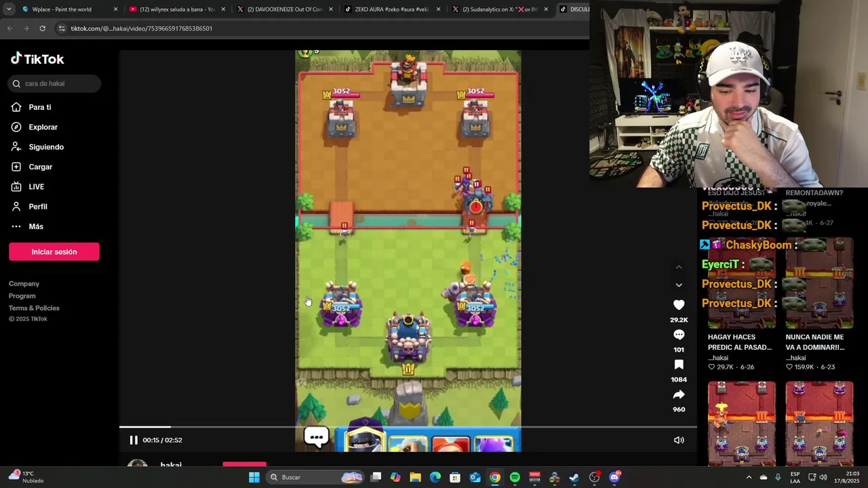Viewport: 868px width, 488px height.
Task: Open File Explorer from the taskbar
Action: [x=415, y=477]
